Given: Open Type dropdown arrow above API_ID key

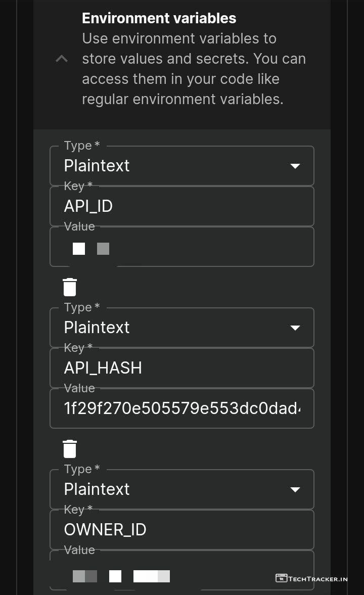Looking at the screenshot, I should [x=295, y=166].
